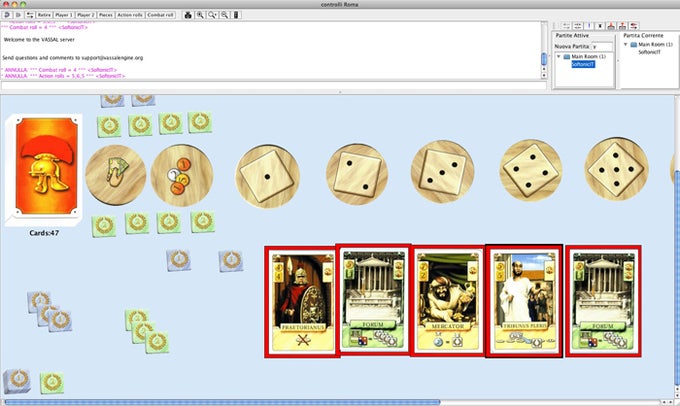
Task: Click the chat log vertical scrollbar thumb
Action: click(544, 59)
